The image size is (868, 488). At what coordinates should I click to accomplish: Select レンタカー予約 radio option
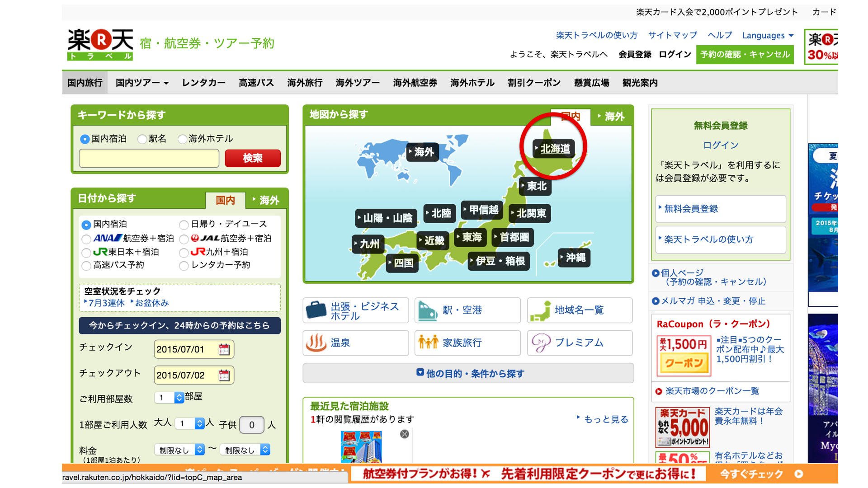pos(184,265)
